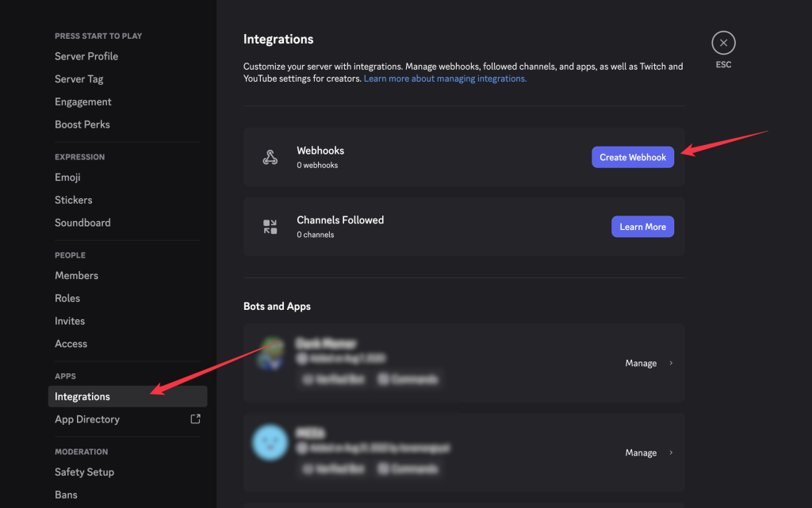Image resolution: width=812 pixels, height=508 pixels.
Task: Click the EXPRESSION section label
Action: pos(80,157)
